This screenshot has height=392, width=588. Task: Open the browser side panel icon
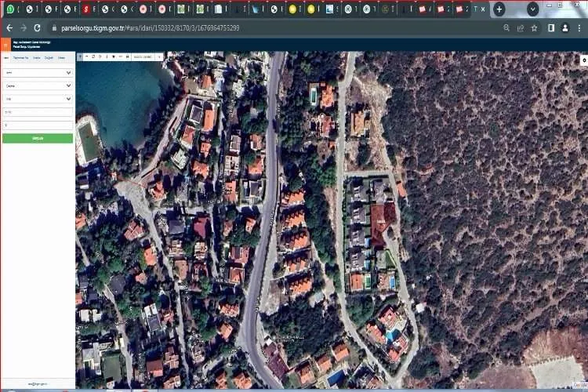click(551, 27)
